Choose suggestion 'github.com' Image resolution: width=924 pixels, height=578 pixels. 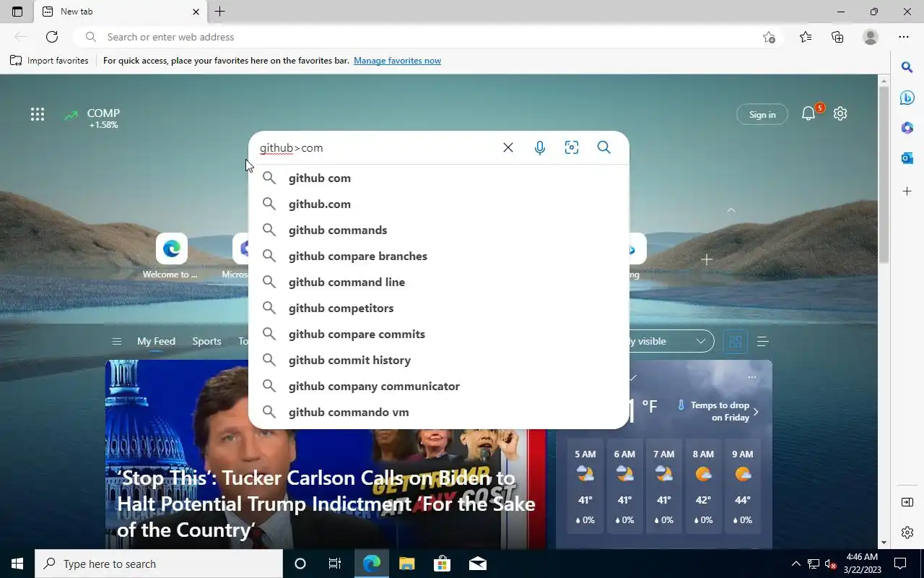point(439,204)
